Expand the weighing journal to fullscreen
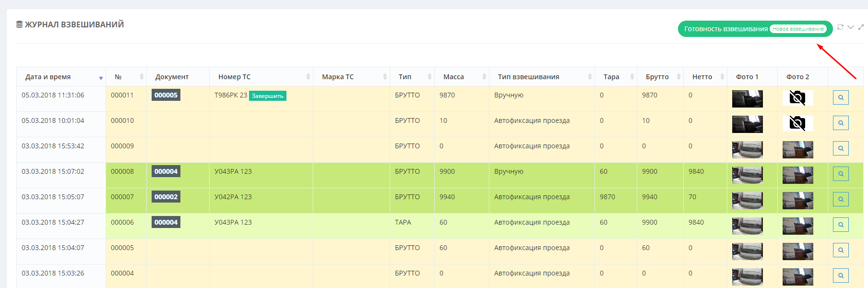The height and width of the screenshot is (288, 868). pos(861,27)
